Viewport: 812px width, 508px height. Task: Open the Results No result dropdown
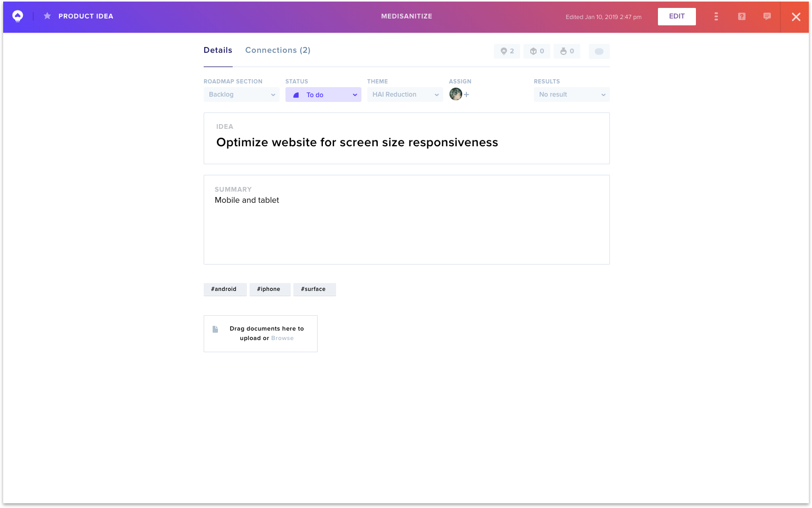572,95
